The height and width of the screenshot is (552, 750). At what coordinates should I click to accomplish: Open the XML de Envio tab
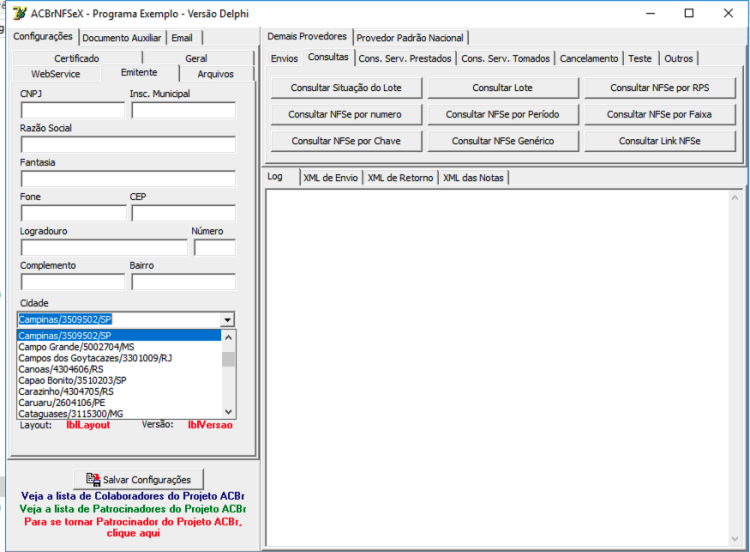331,178
